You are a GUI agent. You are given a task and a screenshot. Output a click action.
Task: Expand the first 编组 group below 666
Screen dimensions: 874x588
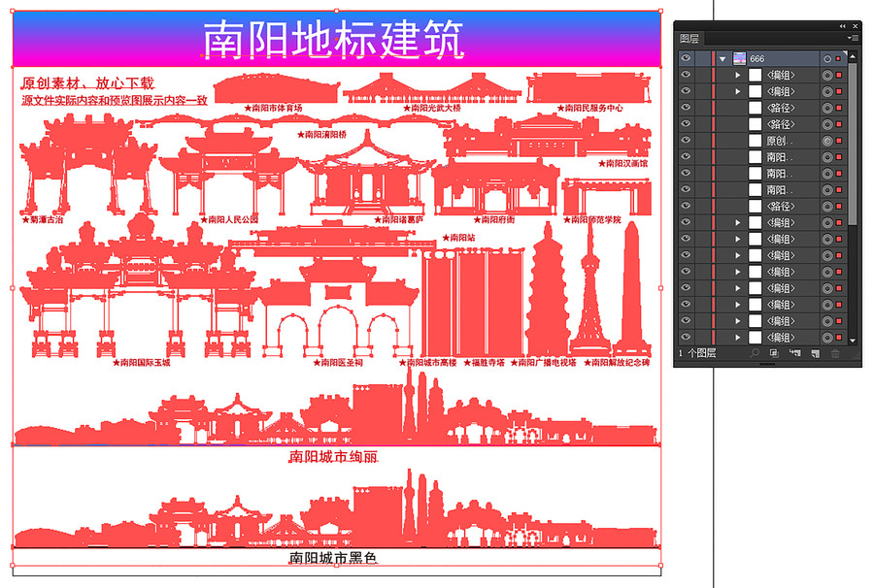pos(737,75)
